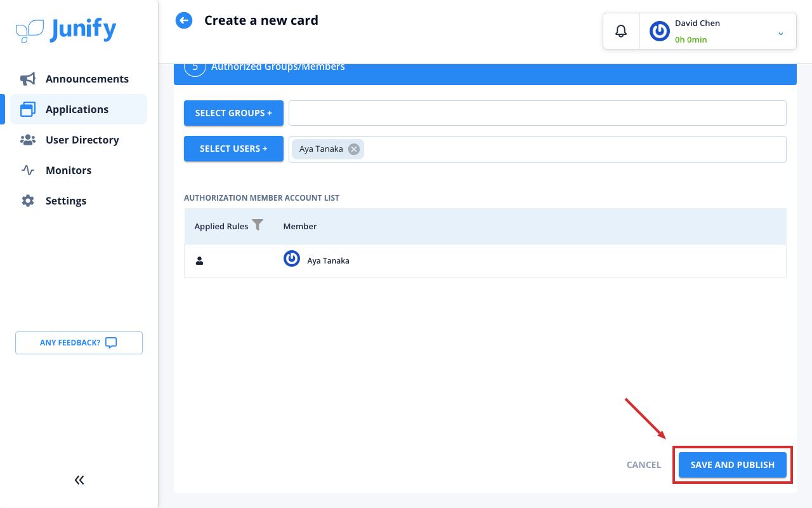Open the Select Users picker
This screenshot has height=508, width=812.
pyautogui.click(x=233, y=149)
